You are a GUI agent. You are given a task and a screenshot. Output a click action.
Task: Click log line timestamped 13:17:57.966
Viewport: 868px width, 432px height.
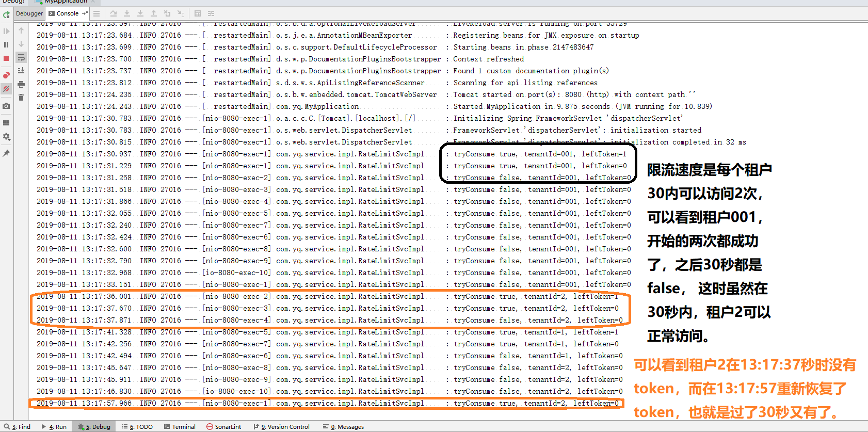tap(328, 403)
